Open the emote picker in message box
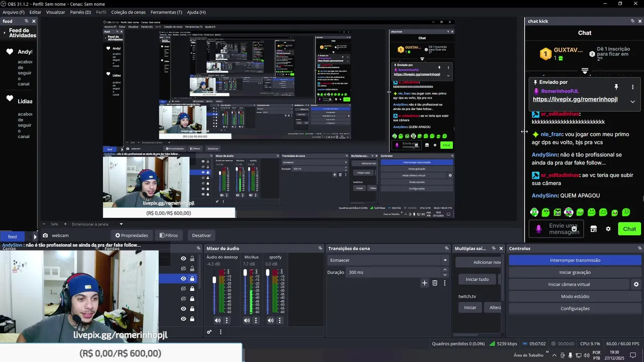 574,229
